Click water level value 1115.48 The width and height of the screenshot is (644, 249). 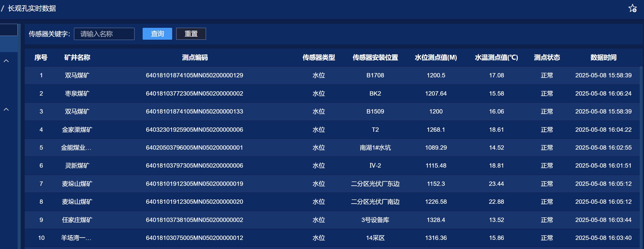pos(436,166)
